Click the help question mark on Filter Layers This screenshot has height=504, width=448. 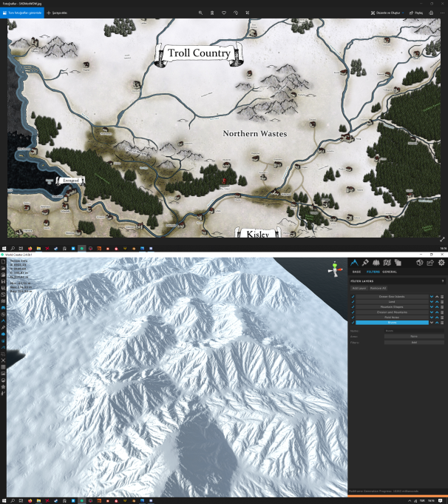[x=443, y=281]
